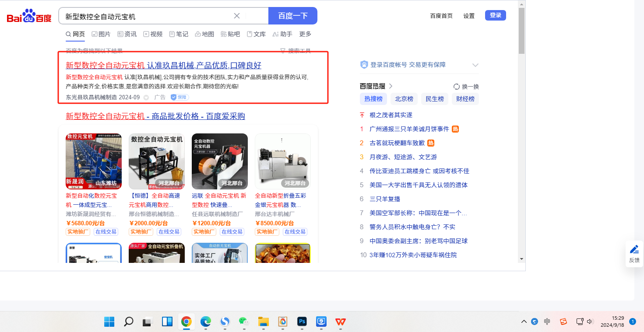Open the 商品批发价格 - 百度爱采购 result

(155, 116)
